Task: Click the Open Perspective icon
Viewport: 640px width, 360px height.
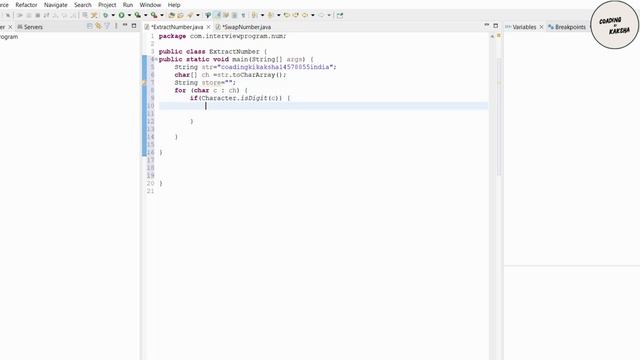Action: 340,15
